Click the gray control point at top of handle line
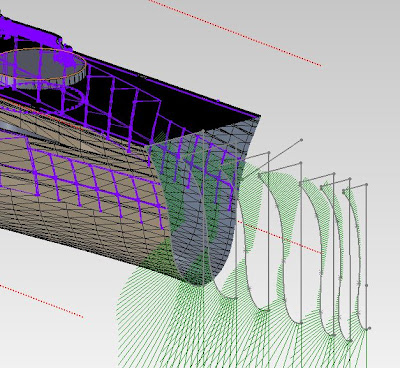400x368 pixels. click(x=301, y=140)
